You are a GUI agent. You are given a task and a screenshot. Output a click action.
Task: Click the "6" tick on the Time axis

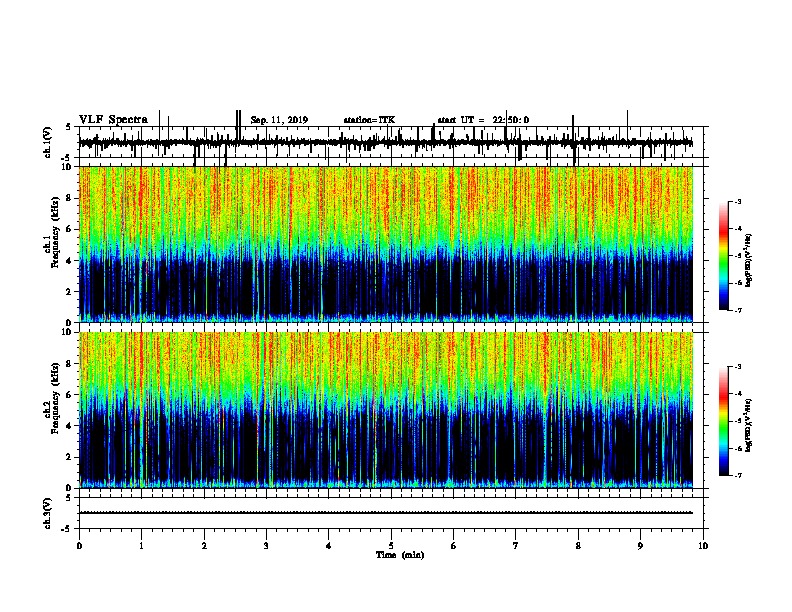[454, 546]
